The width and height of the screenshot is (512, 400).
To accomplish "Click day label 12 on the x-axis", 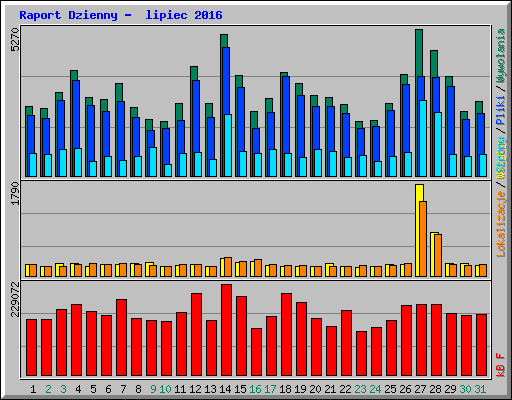I will click(x=195, y=389).
